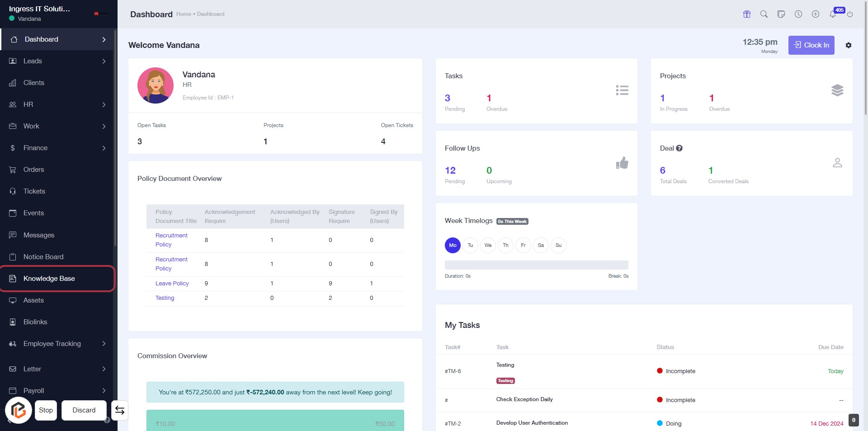Open notifications bell with 405 badge
The image size is (868, 431).
pos(833,14)
